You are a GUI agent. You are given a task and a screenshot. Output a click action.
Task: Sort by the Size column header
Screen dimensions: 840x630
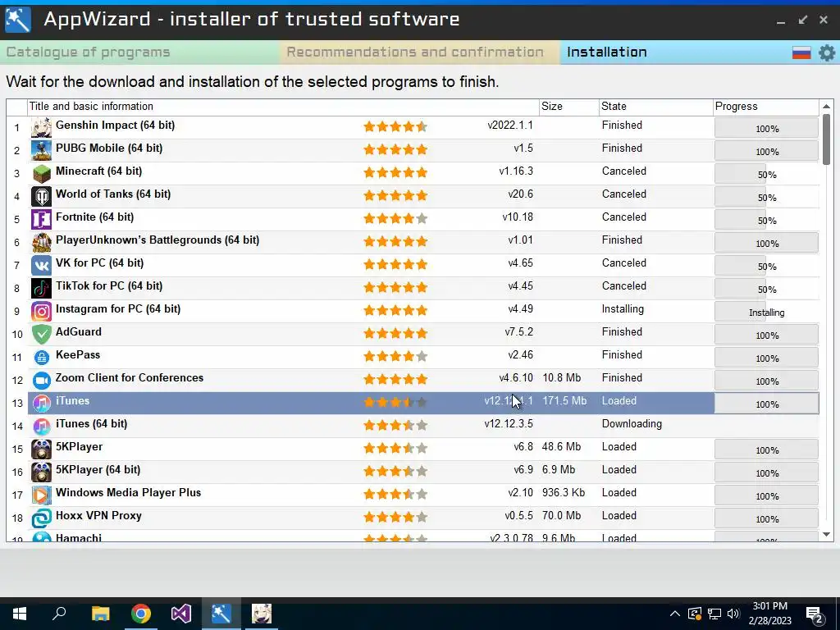(x=569, y=107)
